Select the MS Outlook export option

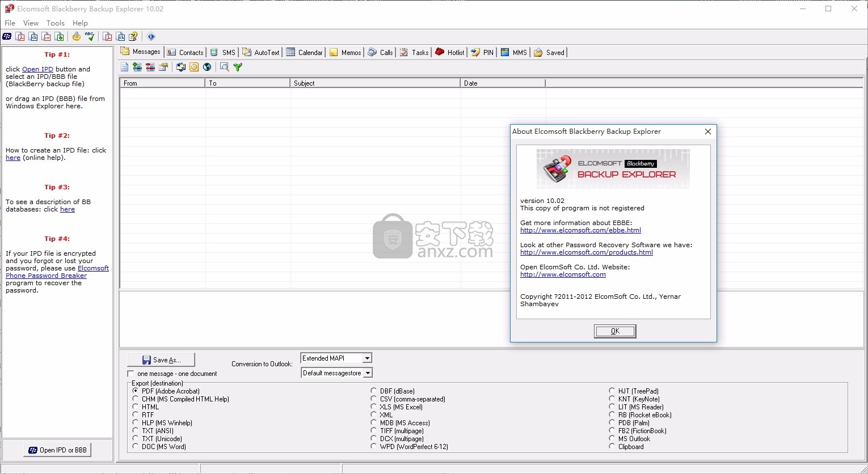pos(612,438)
